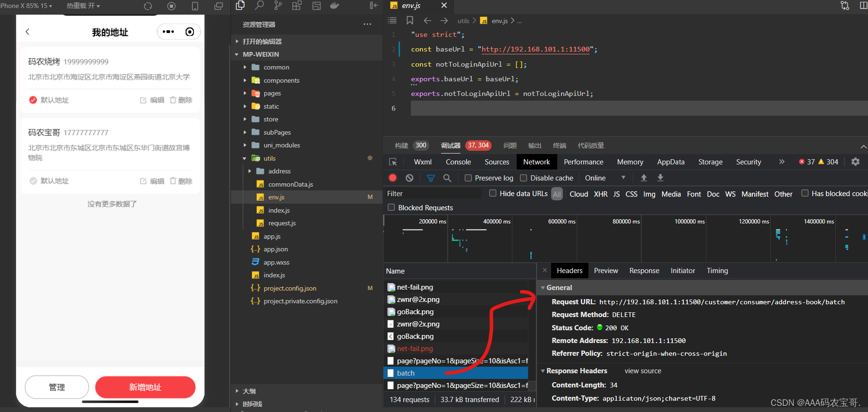
Task: Click view source in Response Headers
Action: 643,371
